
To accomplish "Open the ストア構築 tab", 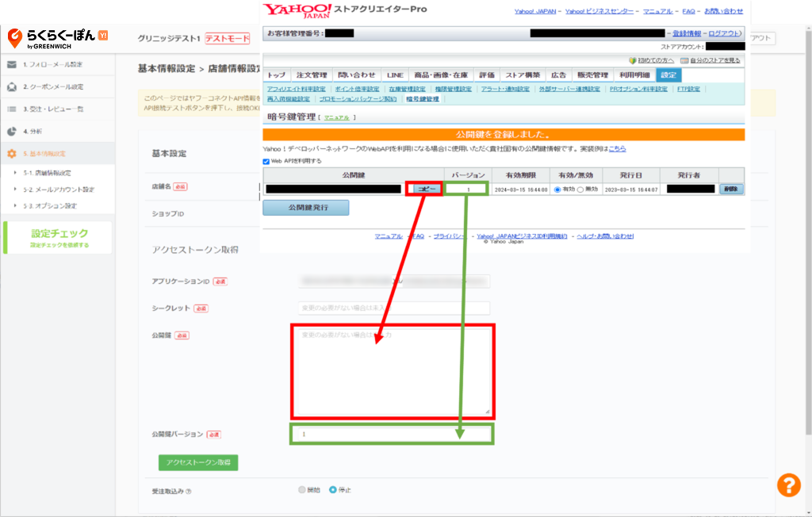I will (523, 75).
